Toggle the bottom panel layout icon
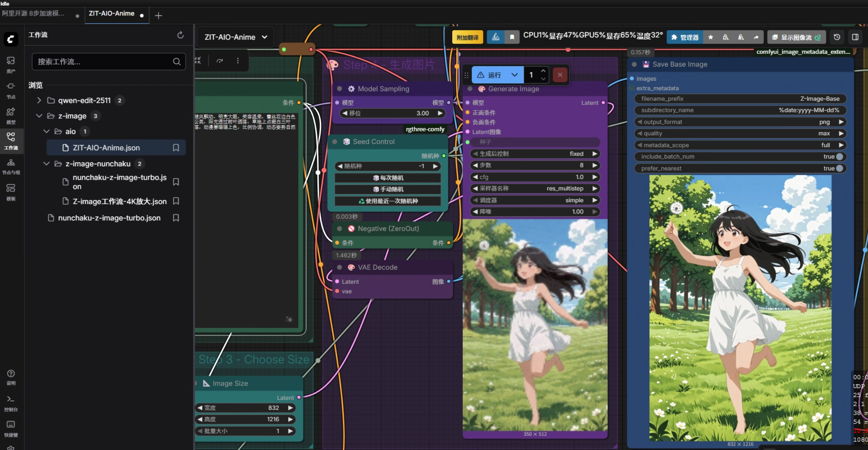The image size is (868, 450). (x=855, y=37)
